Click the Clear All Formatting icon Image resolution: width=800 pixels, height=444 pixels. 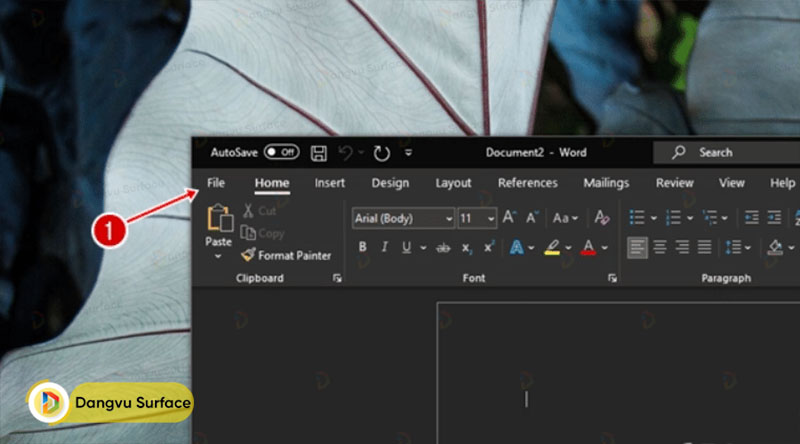coord(602,218)
